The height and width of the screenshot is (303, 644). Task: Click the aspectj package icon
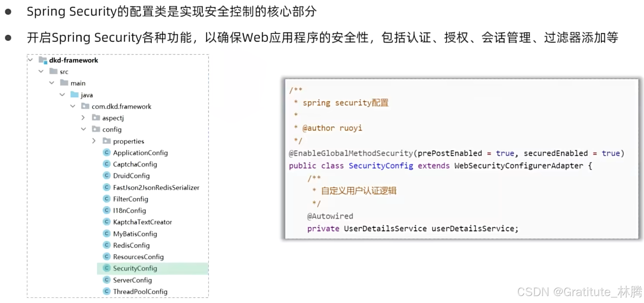96,118
